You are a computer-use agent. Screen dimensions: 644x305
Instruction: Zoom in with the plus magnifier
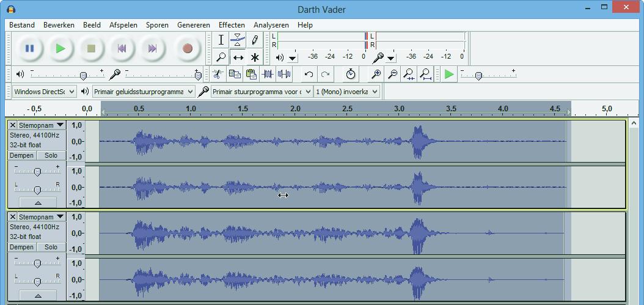pos(376,75)
